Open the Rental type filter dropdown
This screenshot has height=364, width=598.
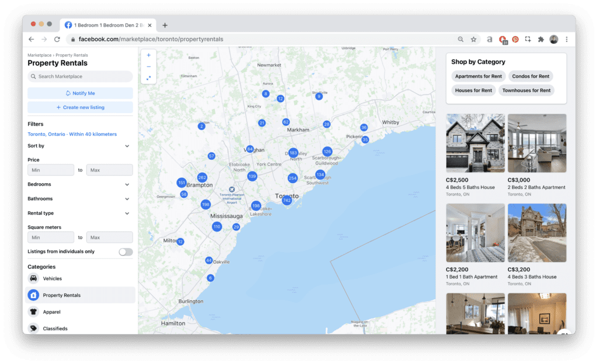tap(127, 213)
